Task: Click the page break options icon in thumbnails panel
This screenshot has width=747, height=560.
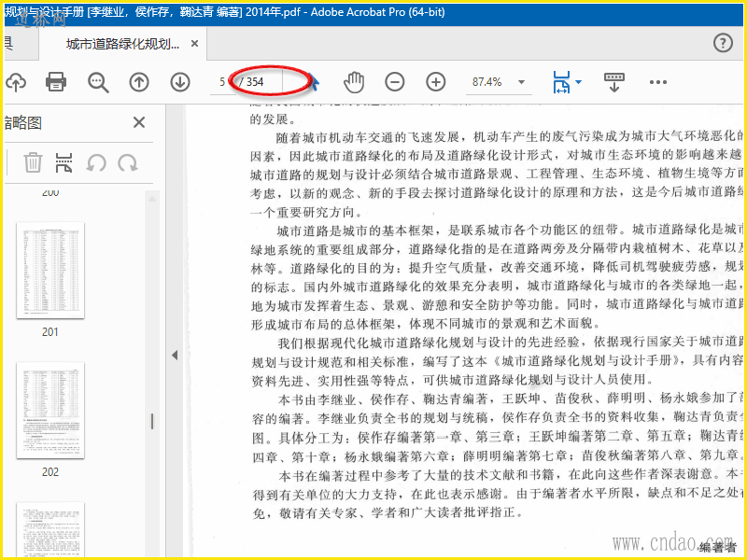Action: tap(63, 162)
